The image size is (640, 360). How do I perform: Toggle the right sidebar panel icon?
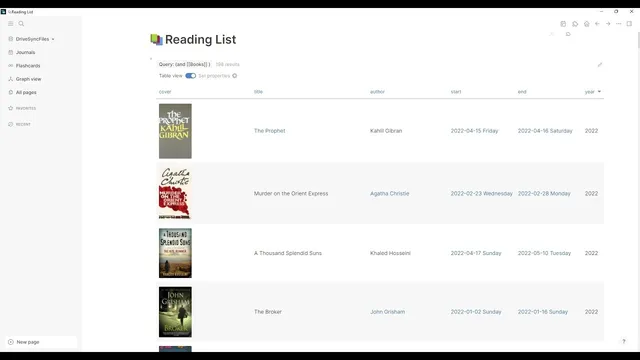(629, 24)
